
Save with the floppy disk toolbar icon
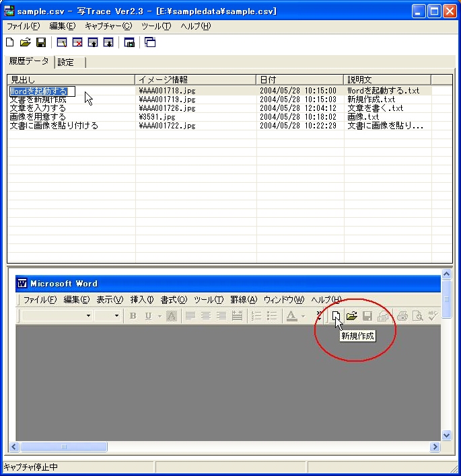41,42
